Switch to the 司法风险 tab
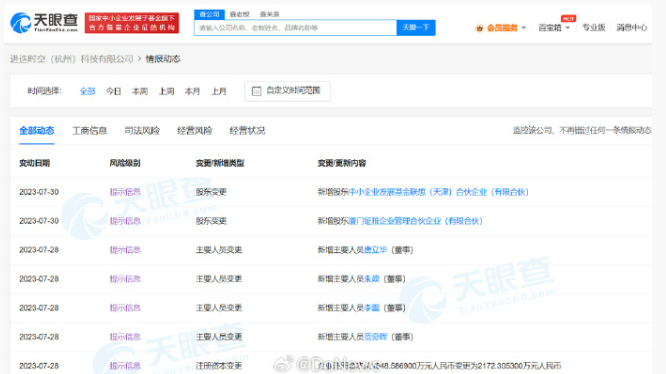The image size is (666, 374). pos(142,131)
